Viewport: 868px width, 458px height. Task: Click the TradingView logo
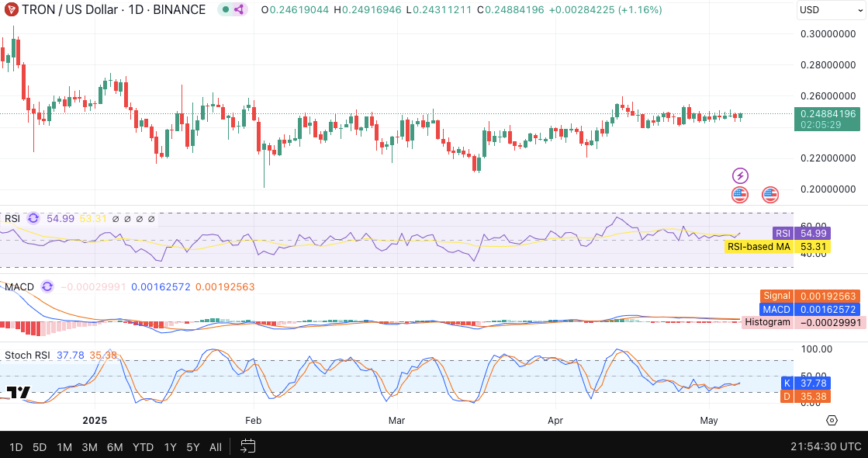18,392
